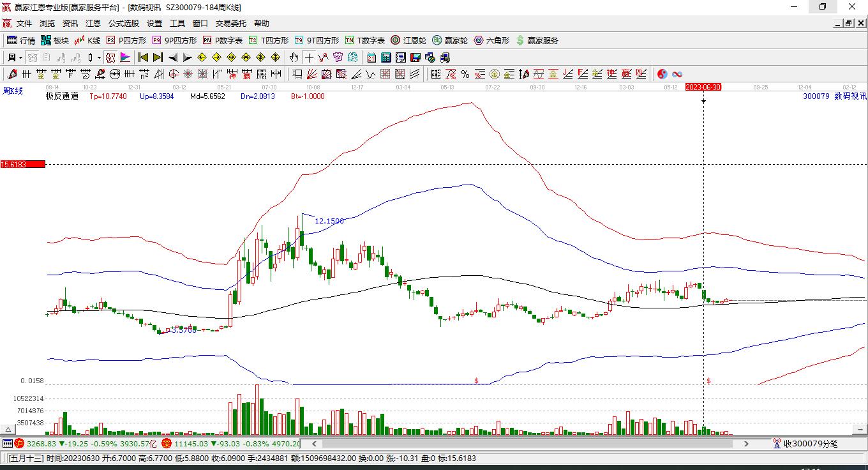The image size is (868, 470).
Task: Open the 江恩 menu
Action: tap(93, 24)
